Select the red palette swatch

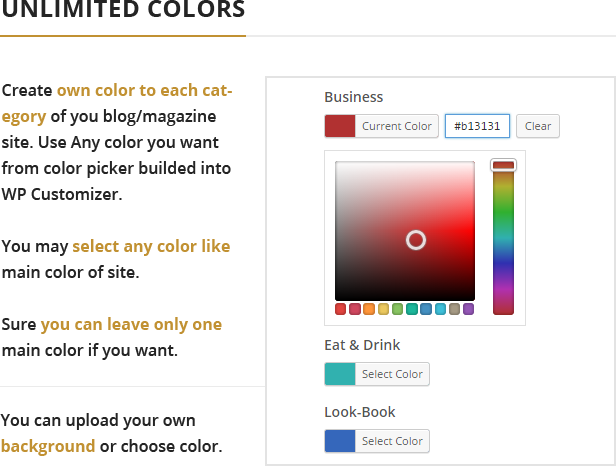tap(340, 309)
